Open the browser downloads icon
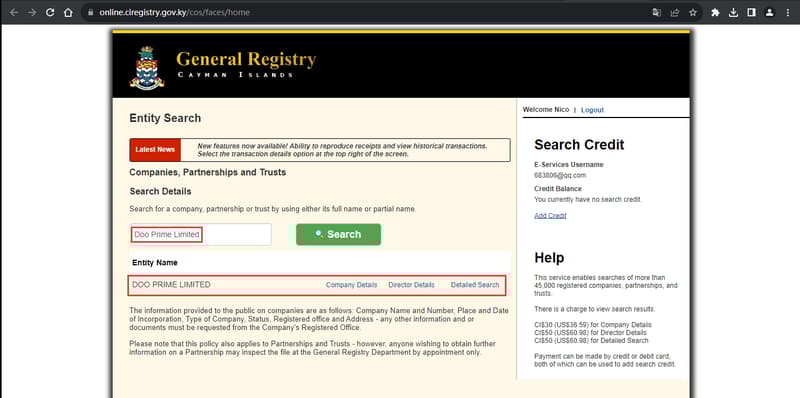Image resolution: width=800 pixels, height=398 pixels. 733,13
